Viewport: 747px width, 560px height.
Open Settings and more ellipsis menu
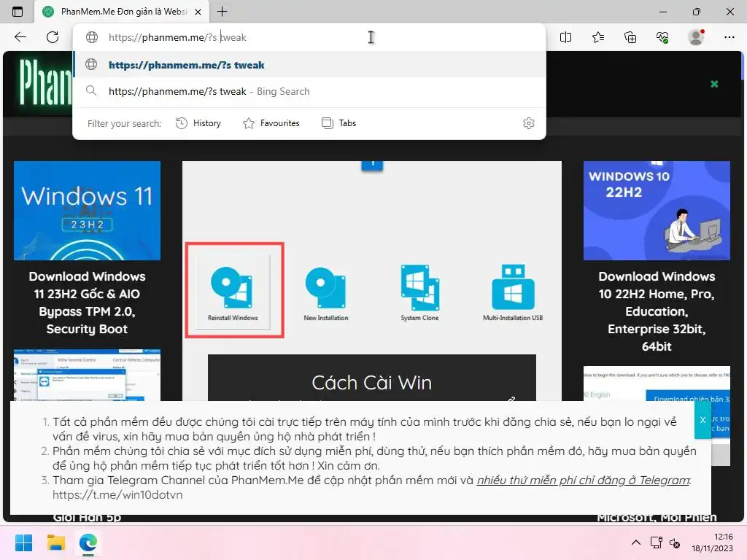click(729, 37)
